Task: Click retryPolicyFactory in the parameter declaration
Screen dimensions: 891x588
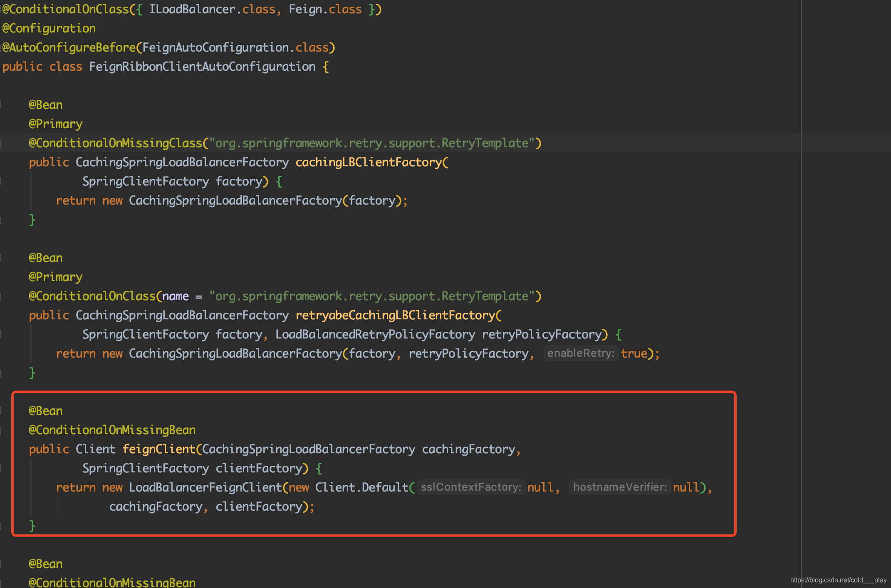Action: [542, 334]
